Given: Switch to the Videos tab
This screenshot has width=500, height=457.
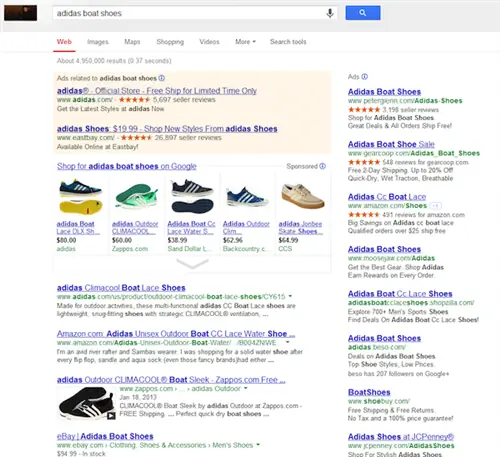Looking at the screenshot, I should pyautogui.click(x=209, y=42).
